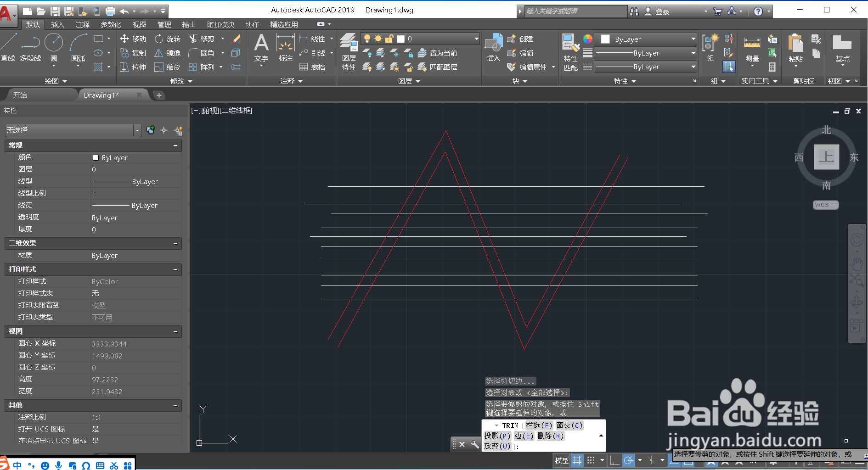Open the no-selection (无选择) object dropdown
Screen dimensions: 868x470
pos(73,131)
